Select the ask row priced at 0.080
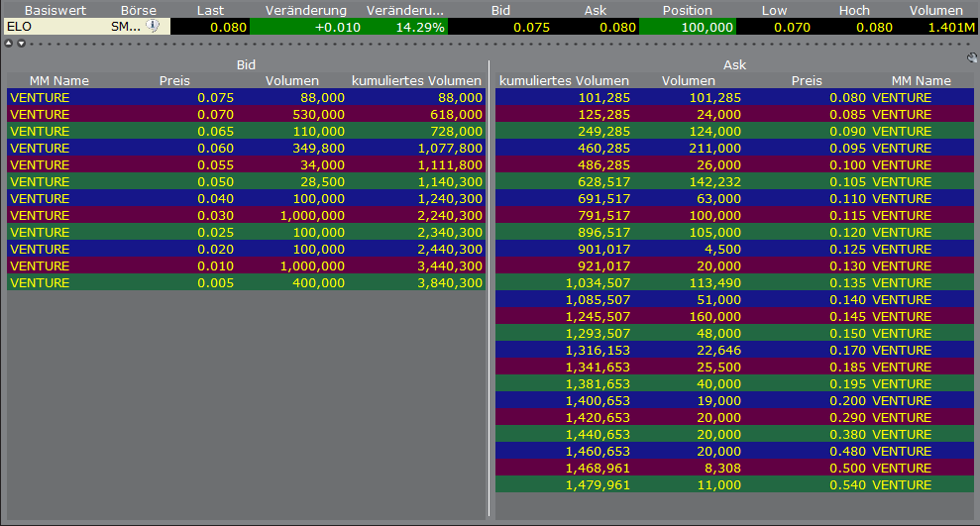The width and height of the screenshot is (980, 526). (733, 98)
